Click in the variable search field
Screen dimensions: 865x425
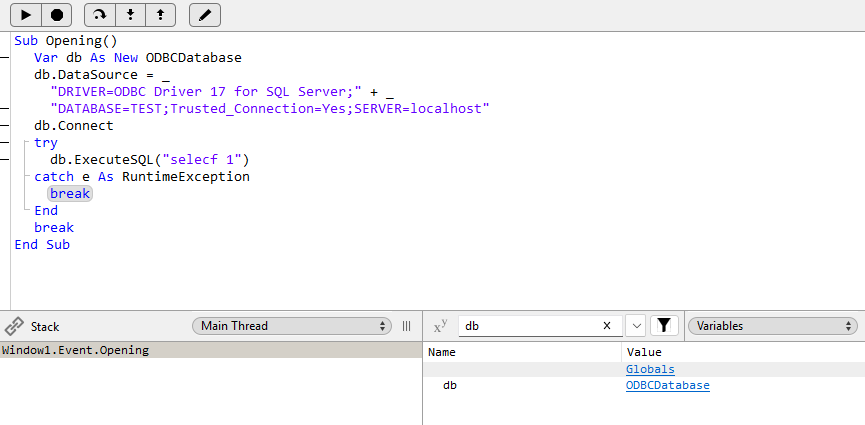click(x=530, y=326)
